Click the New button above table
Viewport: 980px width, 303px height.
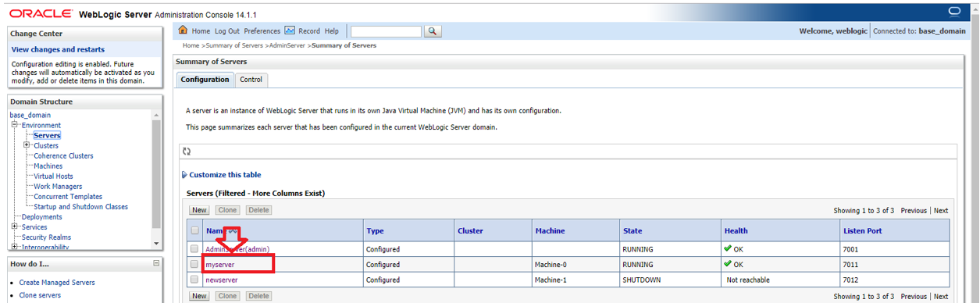(x=199, y=210)
